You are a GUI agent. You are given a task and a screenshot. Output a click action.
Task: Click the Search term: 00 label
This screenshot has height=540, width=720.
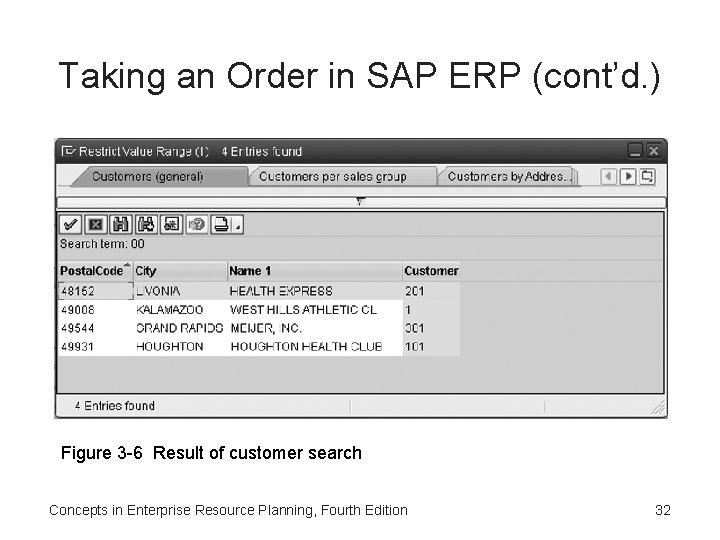(x=102, y=244)
